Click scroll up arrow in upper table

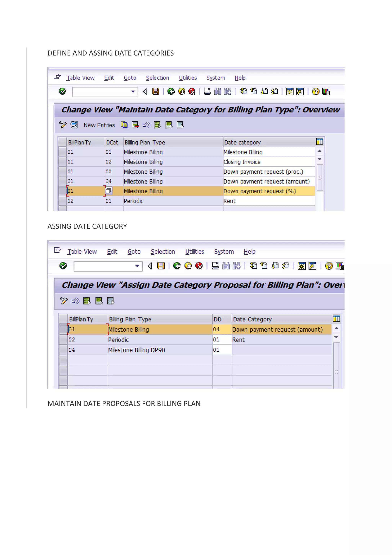click(320, 151)
